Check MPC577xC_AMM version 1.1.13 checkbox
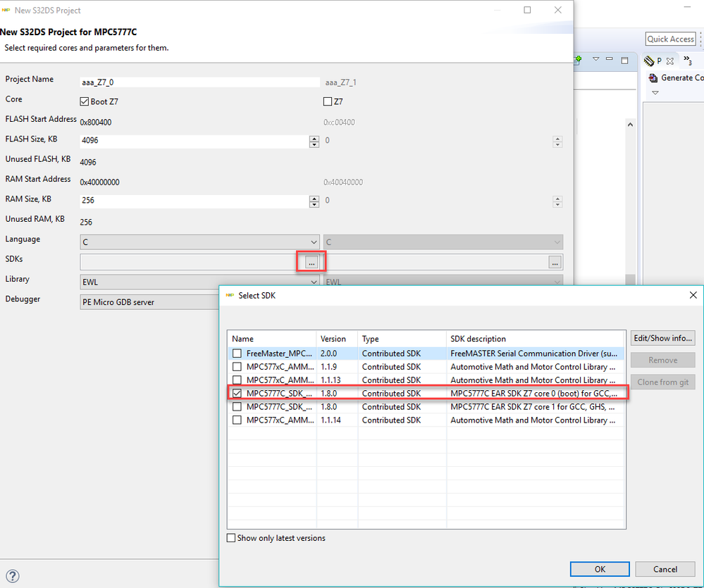 pos(237,380)
